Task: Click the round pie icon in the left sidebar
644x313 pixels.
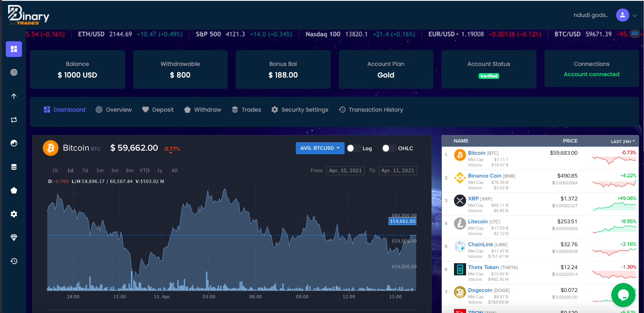Action: 14,143
